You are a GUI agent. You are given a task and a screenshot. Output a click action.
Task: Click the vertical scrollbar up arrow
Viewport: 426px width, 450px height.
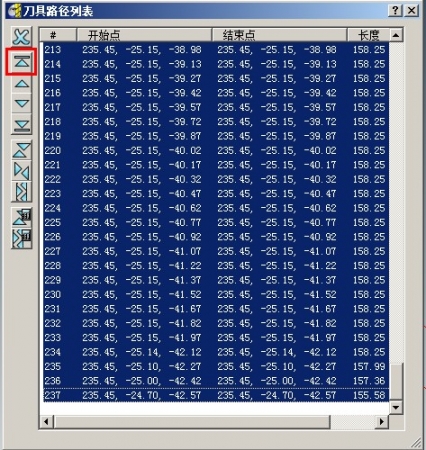click(396, 35)
